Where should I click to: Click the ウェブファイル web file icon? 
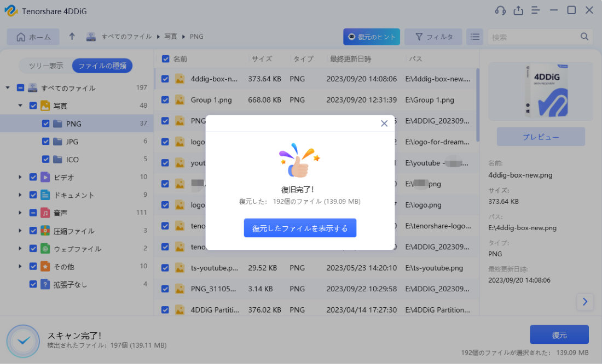(45, 249)
